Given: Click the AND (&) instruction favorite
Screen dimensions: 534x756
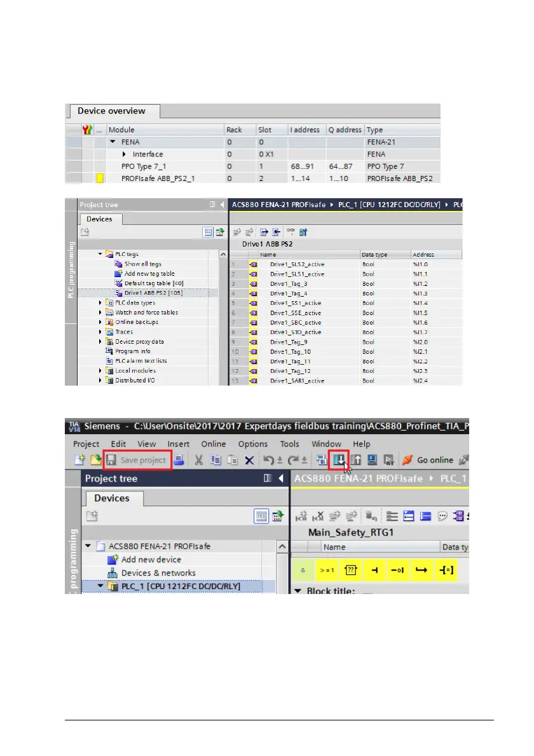Looking at the screenshot, I should point(303,570).
